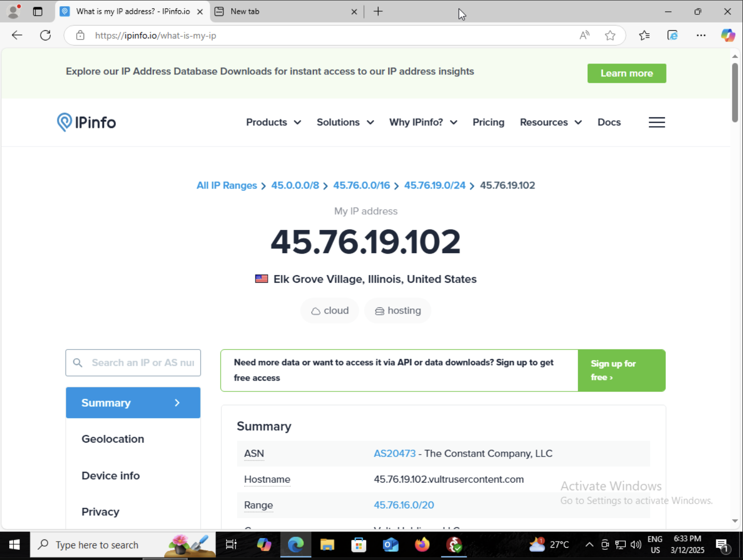Image resolution: width=743 pixels, height=560 pixels.
Task: Open the Geolocation sidebar section
Action: click(113, 439)
